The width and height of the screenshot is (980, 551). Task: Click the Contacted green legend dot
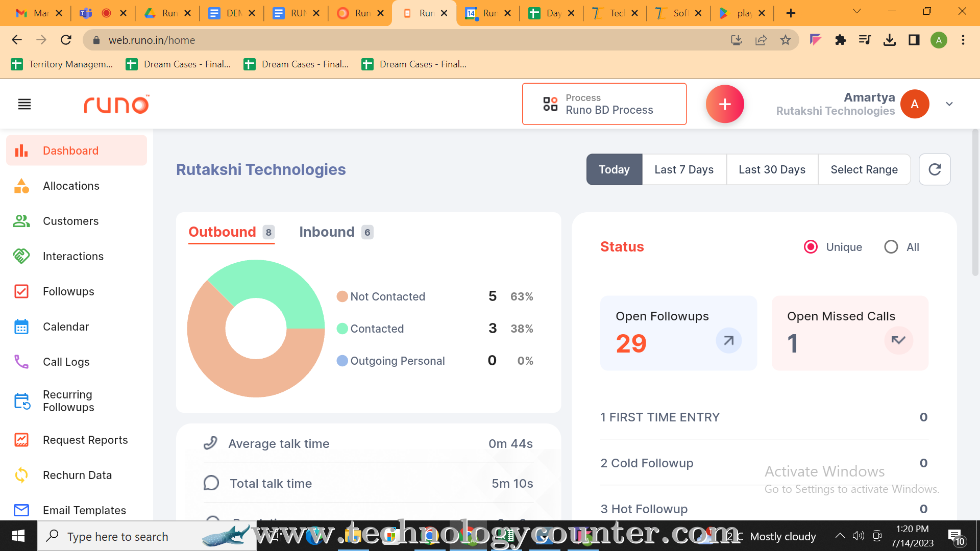[342, 329]
